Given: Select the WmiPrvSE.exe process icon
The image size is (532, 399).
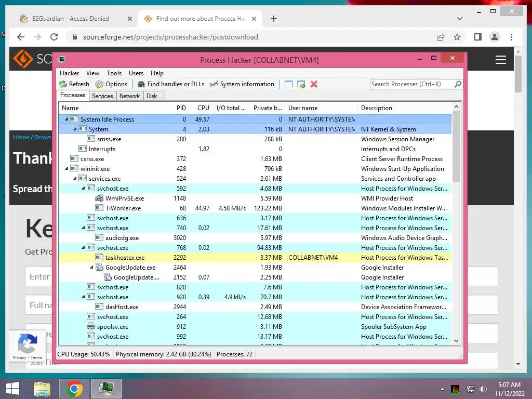Looking at the screenshot, I should [x=99, y=198].
